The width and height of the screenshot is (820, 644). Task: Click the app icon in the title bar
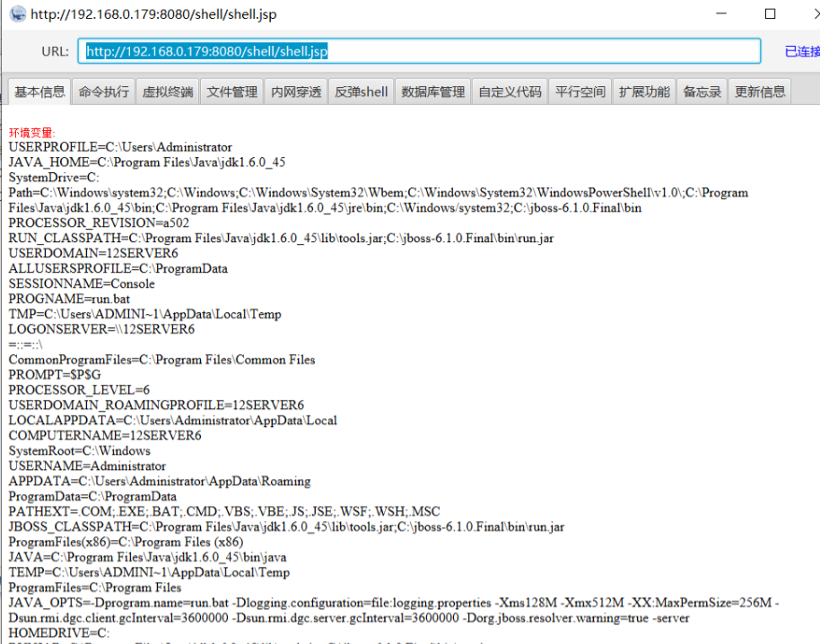coord(17,13)
